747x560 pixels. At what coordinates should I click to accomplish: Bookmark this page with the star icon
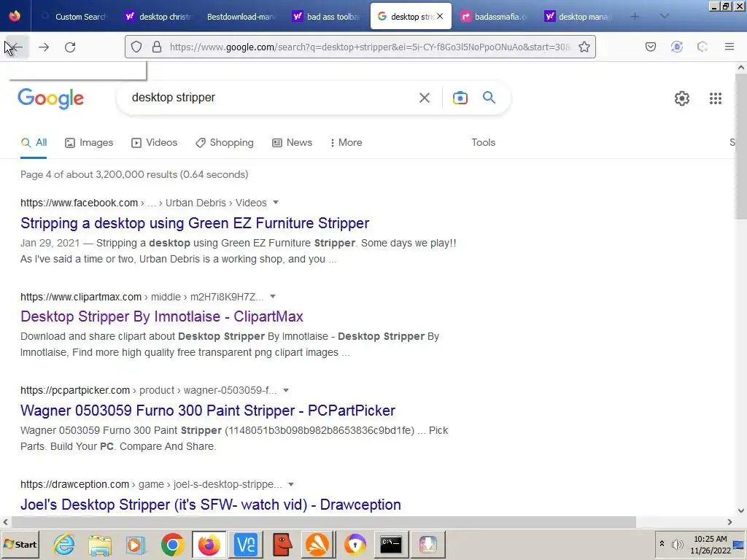pos(584,47)
